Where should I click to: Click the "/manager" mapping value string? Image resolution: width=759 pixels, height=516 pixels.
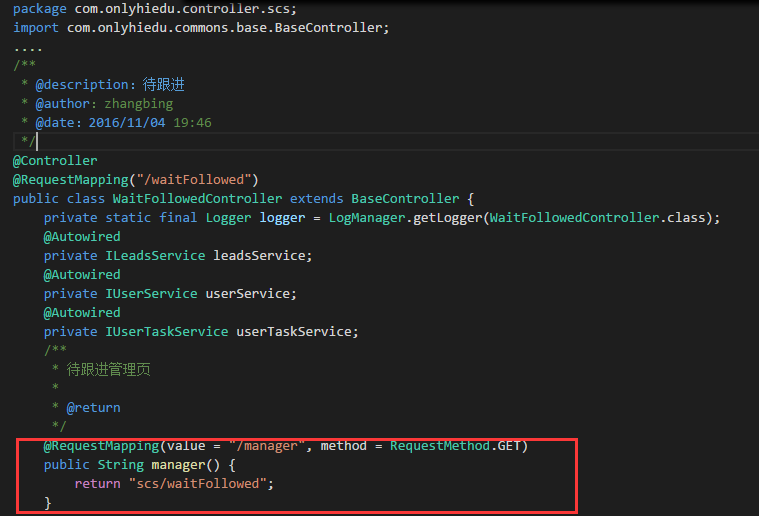point(267,445)
